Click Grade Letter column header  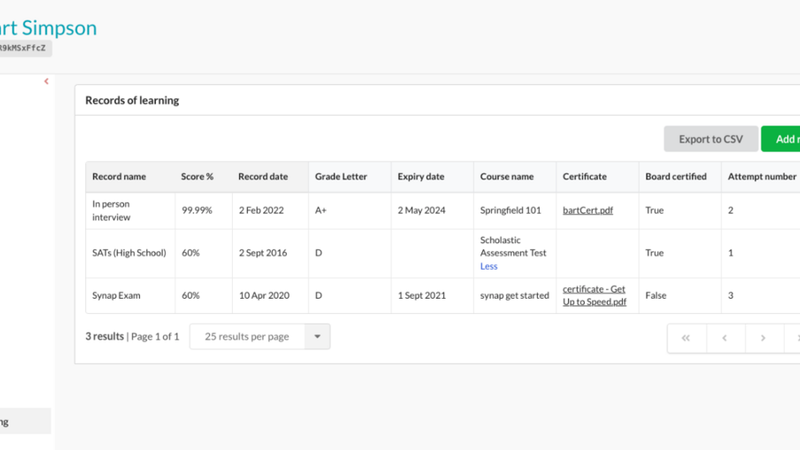341,177
